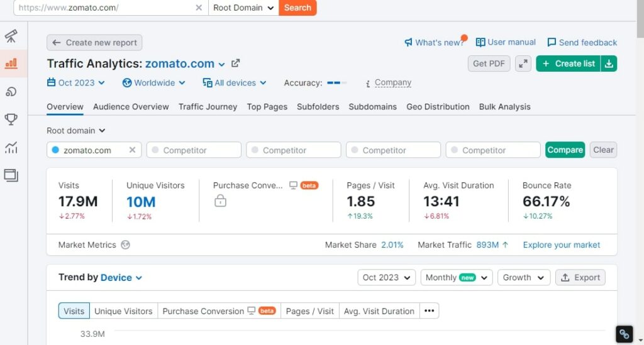Switch to the Subdomains tab
The width and height of the screenshot is (644, 345).
pyautogui.click(x=372, y=107)
